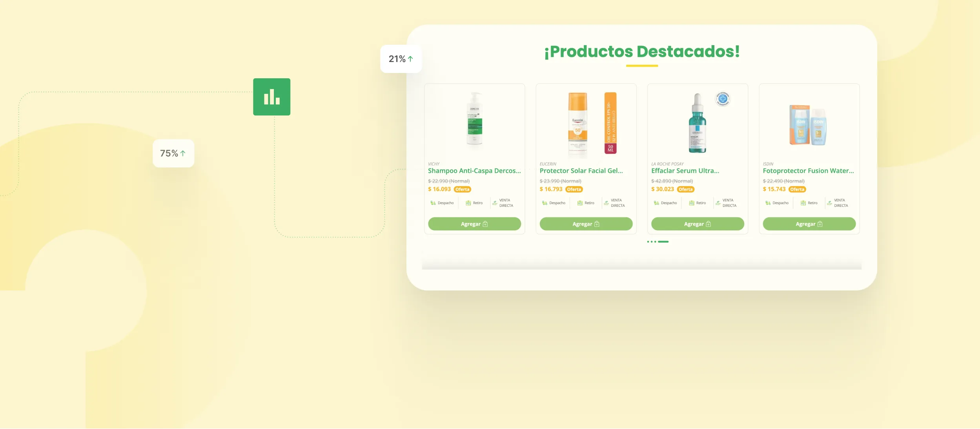Click the ¡Productos Destacados! heading
Screen dimensions: 980x429
point(642,51)
